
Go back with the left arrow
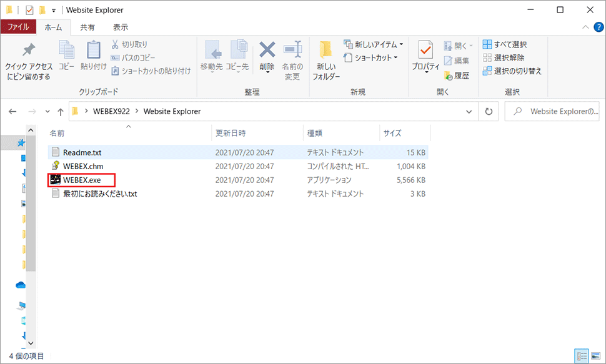point(12,112)
